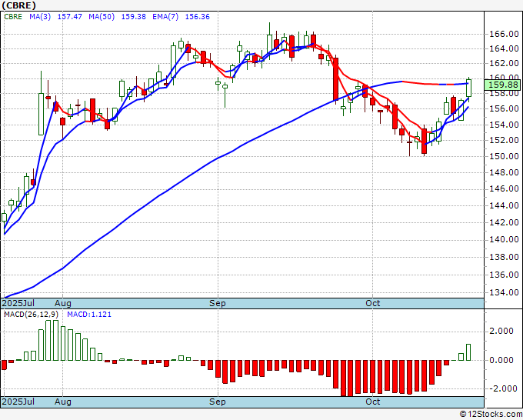This screenshot has height=420, width=523.
Task: Click the Aug label on price chart axis
Action: [63, 303]
